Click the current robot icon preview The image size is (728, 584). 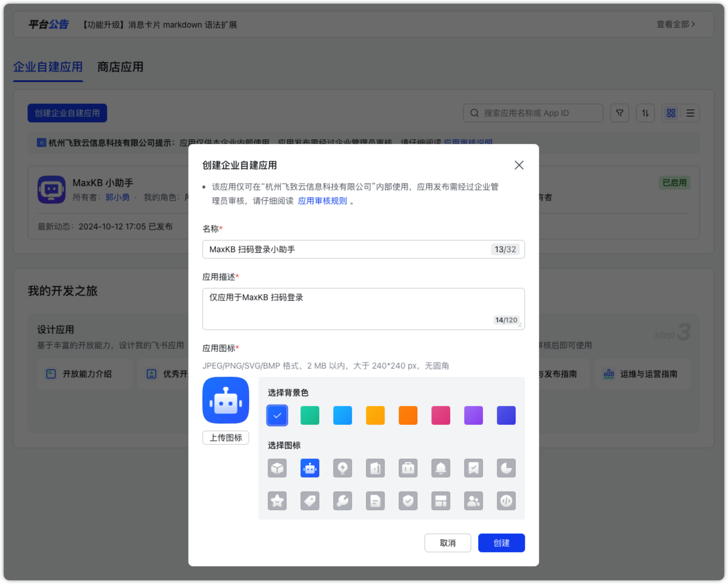pyautogui.click(x=226, y=400)
